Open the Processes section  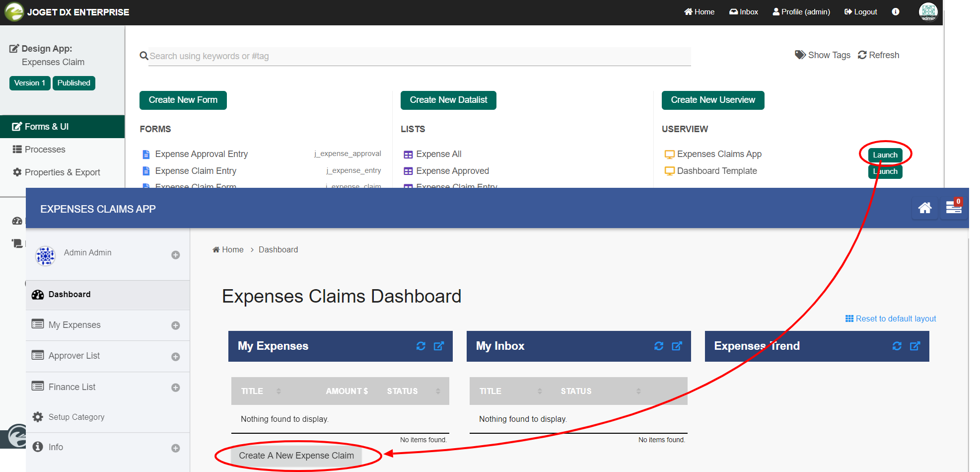45,150
